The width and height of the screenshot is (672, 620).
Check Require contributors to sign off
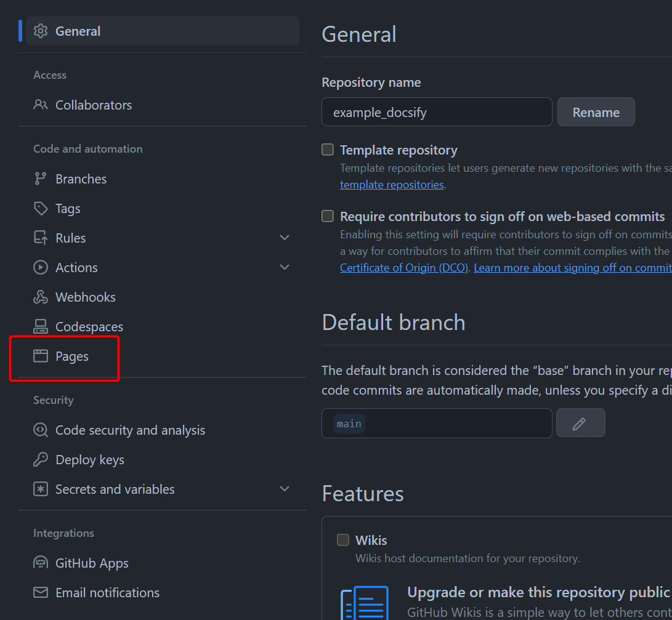328,216
